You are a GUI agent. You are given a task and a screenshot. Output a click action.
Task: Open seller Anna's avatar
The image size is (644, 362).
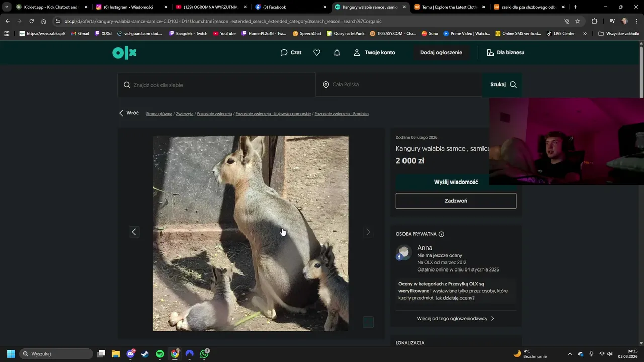(x=404, y=253)
